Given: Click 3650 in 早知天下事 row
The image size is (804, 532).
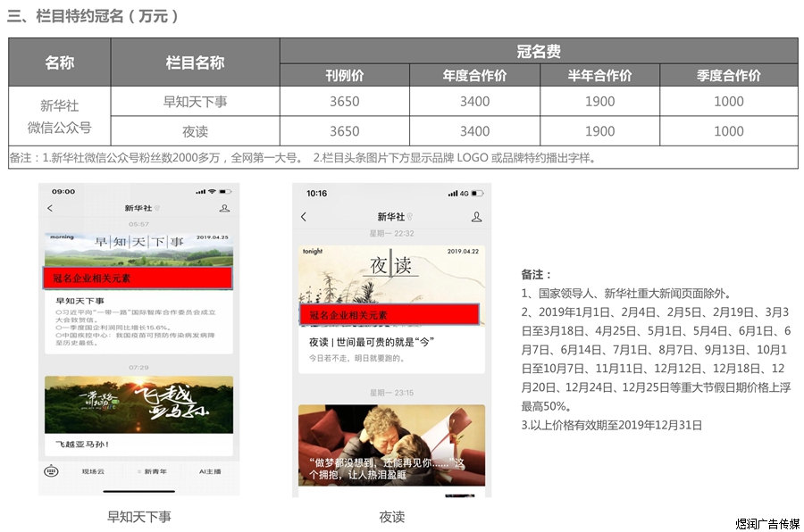Looking at the screenshot, I should click(x=345, y=102).
